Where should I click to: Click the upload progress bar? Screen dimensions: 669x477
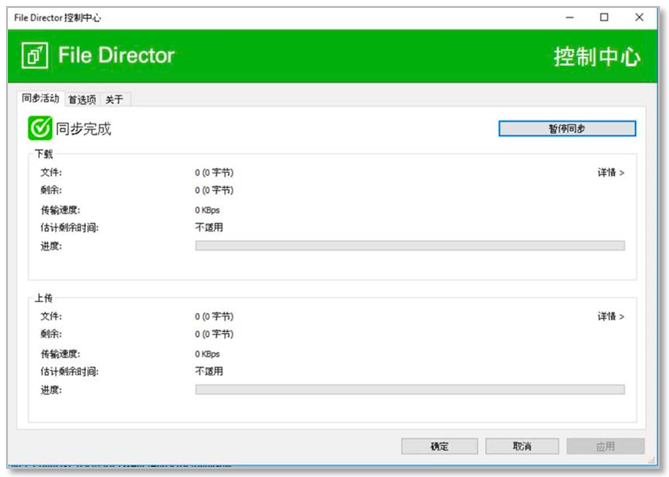pos(410,389)
